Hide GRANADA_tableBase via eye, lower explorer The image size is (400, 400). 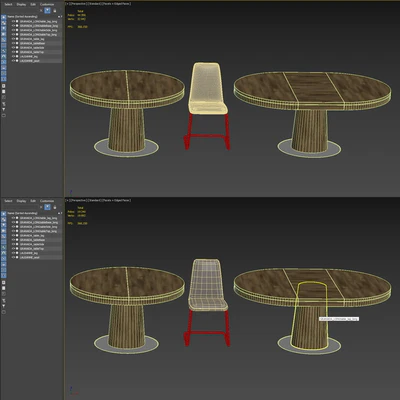[x=13, y=240]
